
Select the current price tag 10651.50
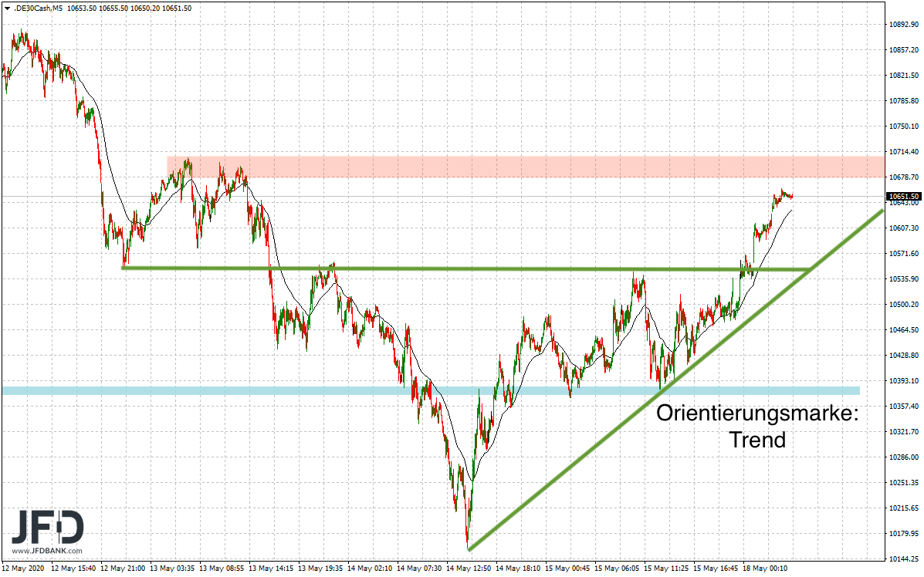tap(902, 196)
